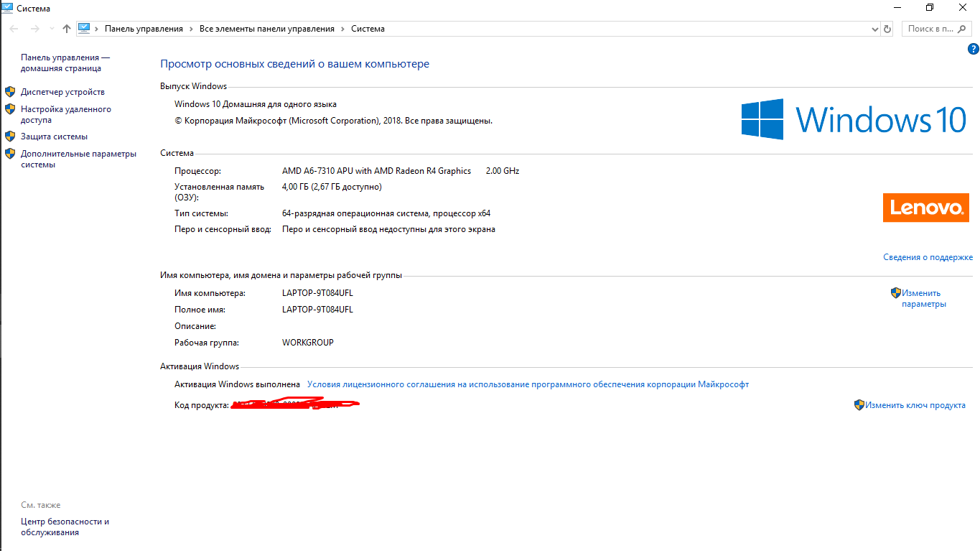Open 'Диспетчер устройств' link
Image resolution: width=980 pixels, height=551 pixels.
62,92
